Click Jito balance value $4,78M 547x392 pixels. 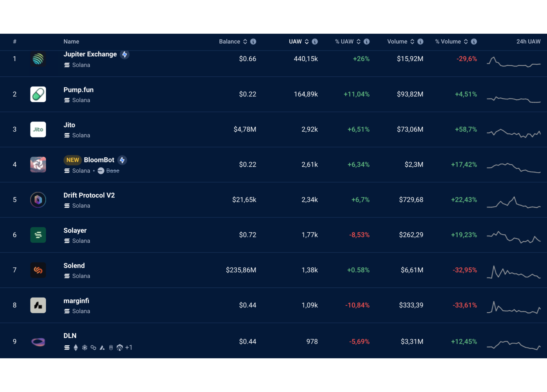[x=245, y=129]
